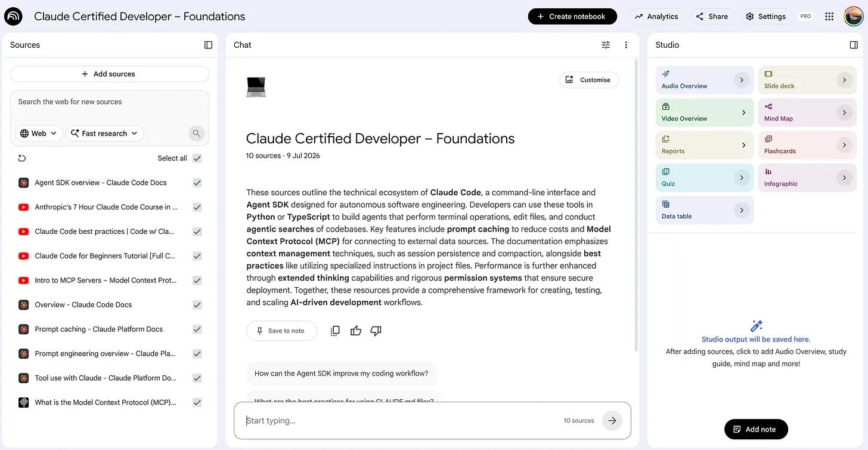The image size is (868, 450).
Task: Click the refresh sources icon
Action: (22, 158)
